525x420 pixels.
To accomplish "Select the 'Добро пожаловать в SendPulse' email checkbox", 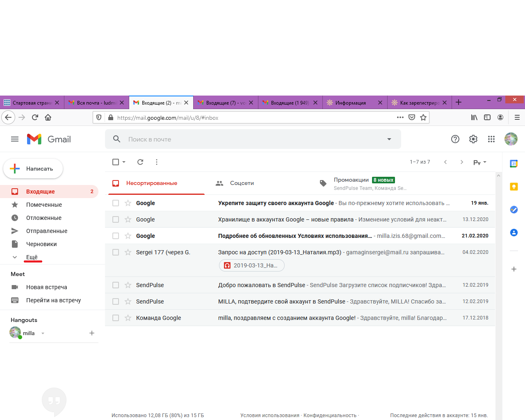I will coord(116,285).
